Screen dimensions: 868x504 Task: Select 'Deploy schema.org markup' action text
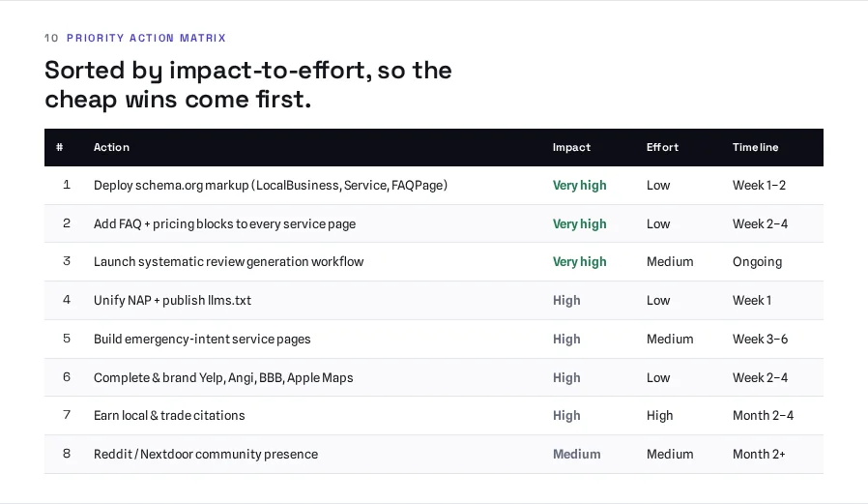[270, 185]
